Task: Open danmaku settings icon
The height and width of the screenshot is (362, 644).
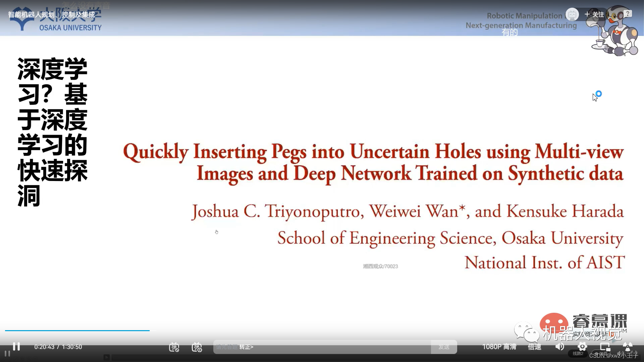Action: [197, 347]
